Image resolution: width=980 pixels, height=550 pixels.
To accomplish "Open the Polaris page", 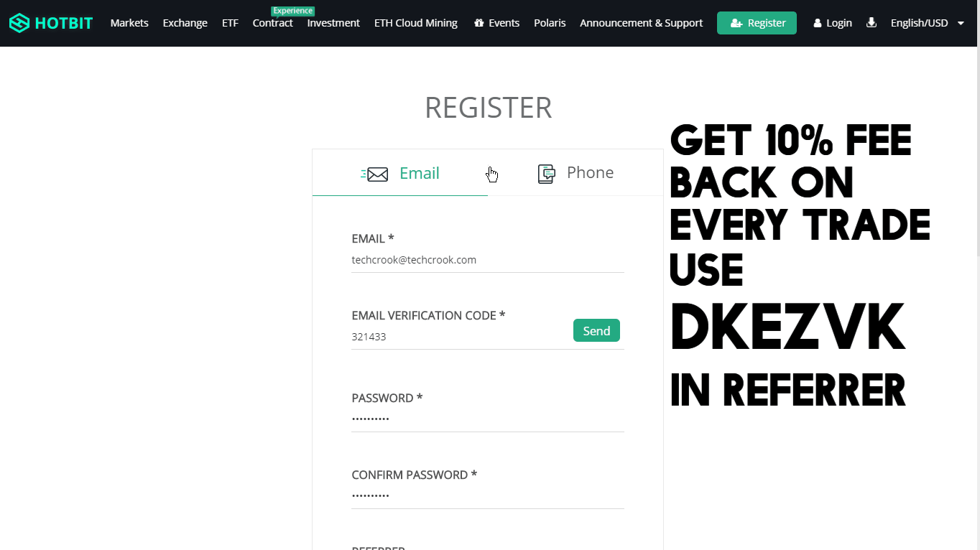I will coord(550,23).
